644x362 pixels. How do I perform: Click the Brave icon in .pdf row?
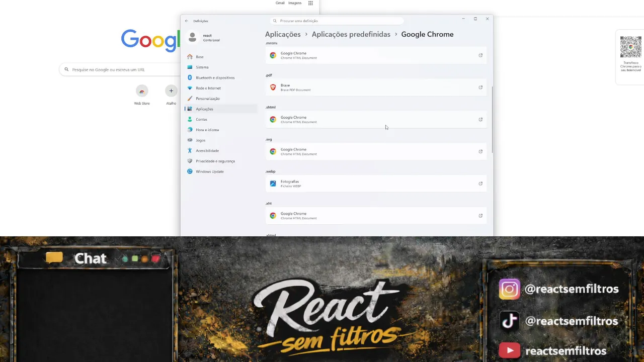coord(273,87)
